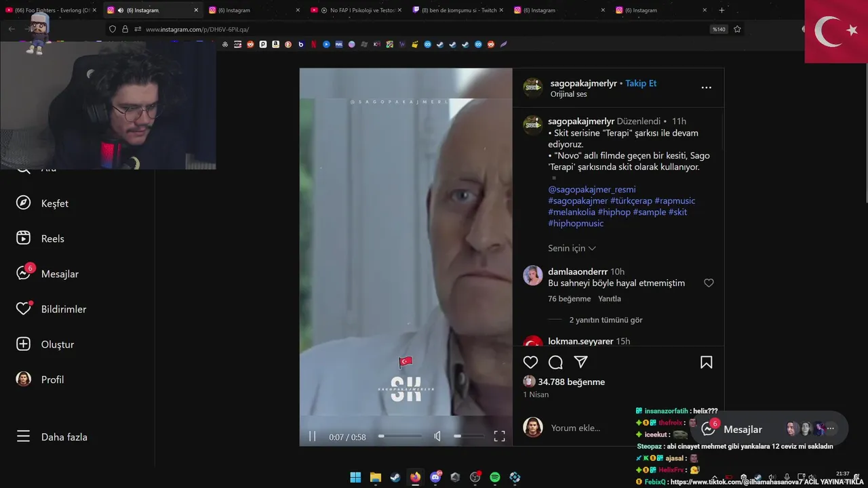Like the post with the heart icon
Image resolution: width=868 pixels, height=488 pixels.
(530, 362)
